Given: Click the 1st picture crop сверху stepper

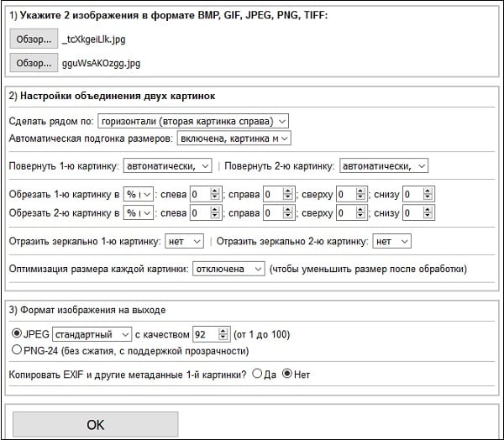Looking at the screenshot, I should [361, 194].
